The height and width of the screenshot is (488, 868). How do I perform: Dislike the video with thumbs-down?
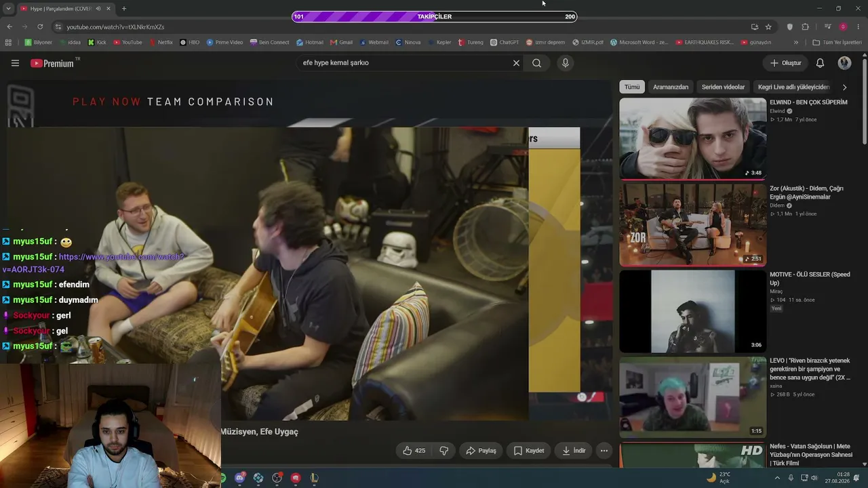tap(444, 451)
